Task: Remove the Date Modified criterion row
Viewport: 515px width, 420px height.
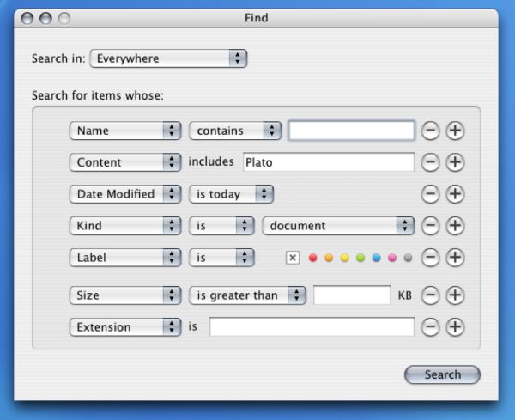Action: click(x=431, y=194)
